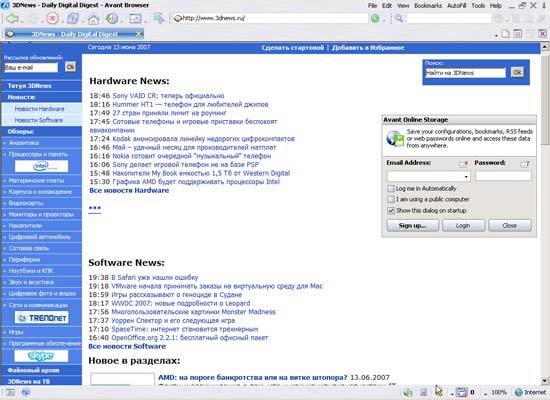Click the red X close-tab icon at tab bar end
This screenshot has height=400, width=550.
(542, 34)
